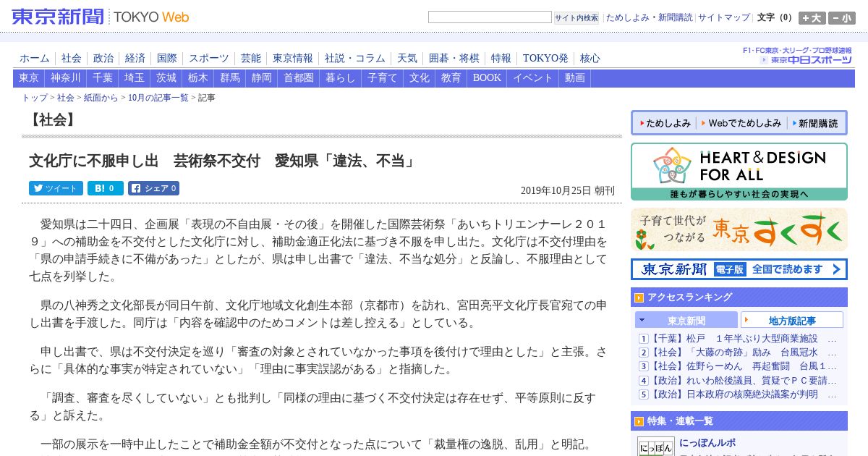
Task: Select 動画 tab in blue bar
Action: [x=575, y=78]
